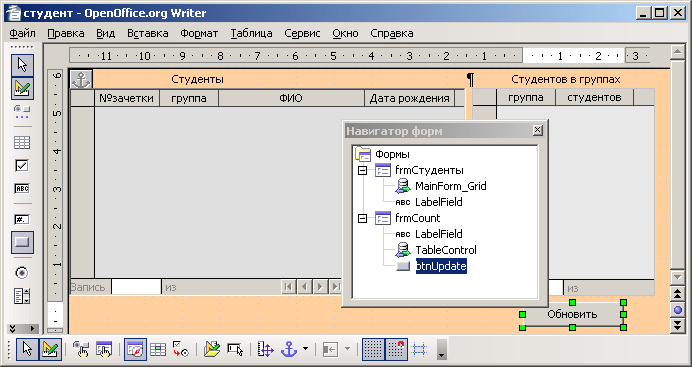This screenshot has width=692, height=367.
Task: Click the Select arrow in the bottom Form Design toolbar
Action: (27, 350)
